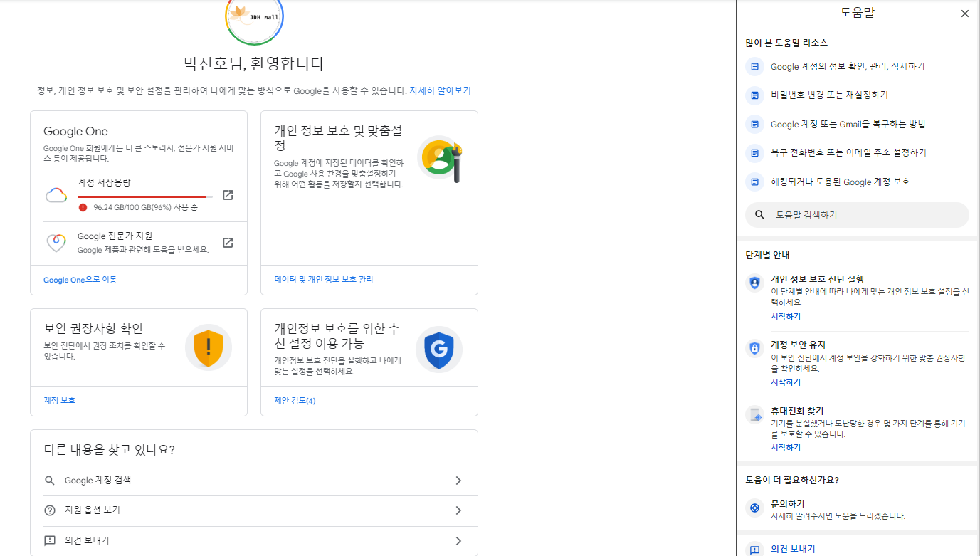Click the help search magnifier icon
Image resolution: width=980 pixels, height=556 pixels.
(759, 215)
